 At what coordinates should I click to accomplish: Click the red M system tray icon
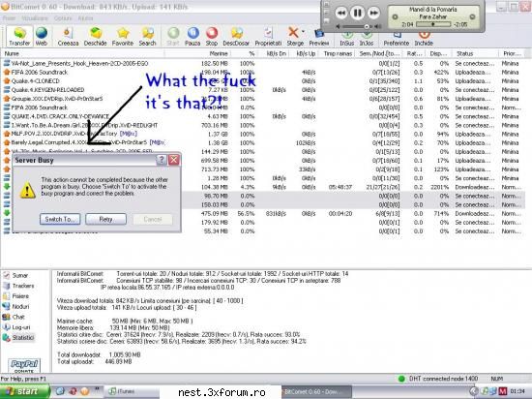(x=502, y=391)
